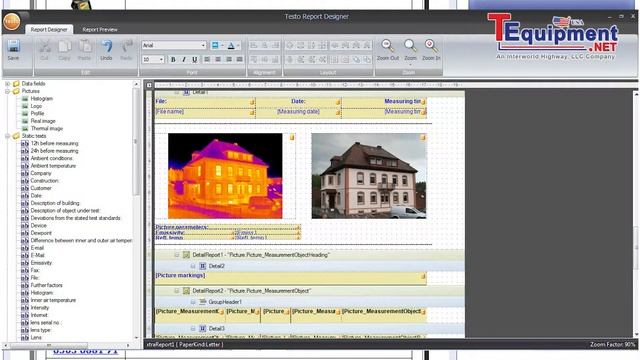
Task: Click the DetailReport2 band icon
Action: pyautogui.click(x=186, y=291)
